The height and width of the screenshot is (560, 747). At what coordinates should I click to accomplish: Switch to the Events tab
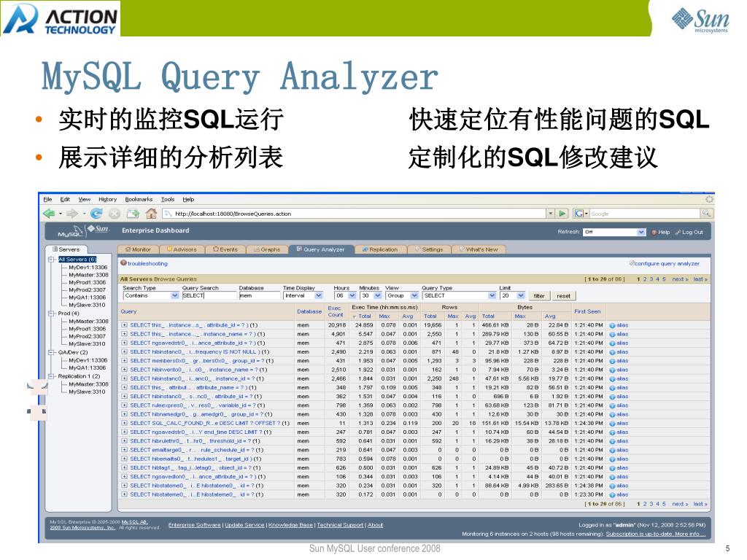225,249
